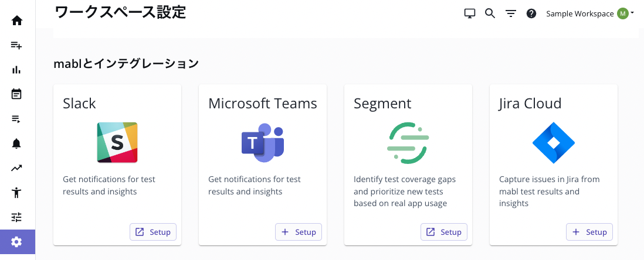Screen dimensions: 644x260
Task: Click the add new test icon
Action: [x=16, y=45]
